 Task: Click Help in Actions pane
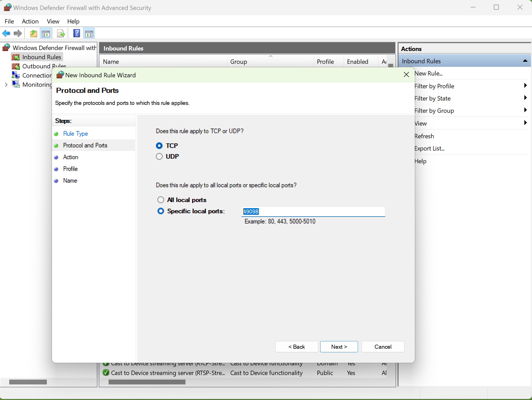click(x=420, y=161)
